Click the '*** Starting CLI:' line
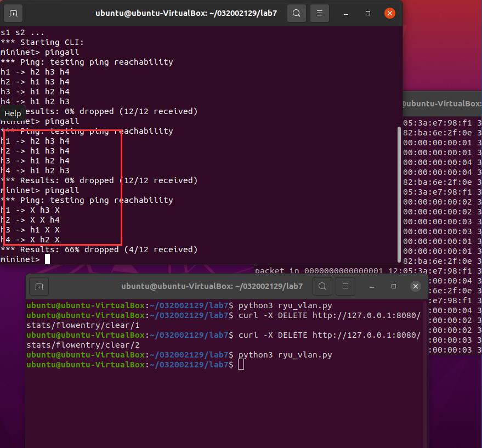 (42, 42)
